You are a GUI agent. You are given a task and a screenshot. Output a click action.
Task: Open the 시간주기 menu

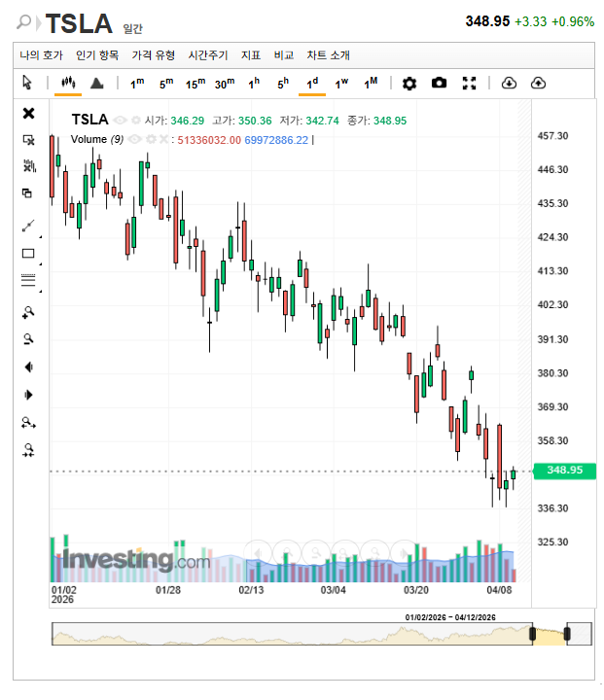coord(208,54)
